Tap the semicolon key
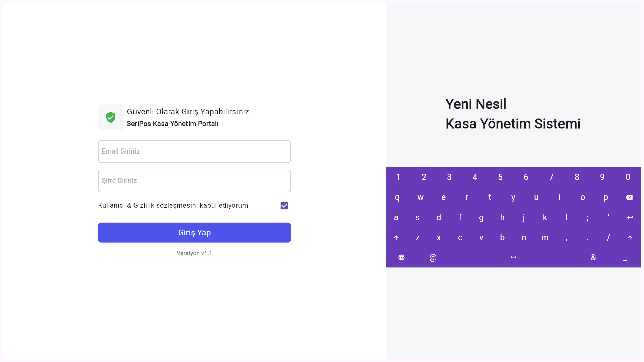The height and width of the screenshot is (362, 644). coord(587,218)
